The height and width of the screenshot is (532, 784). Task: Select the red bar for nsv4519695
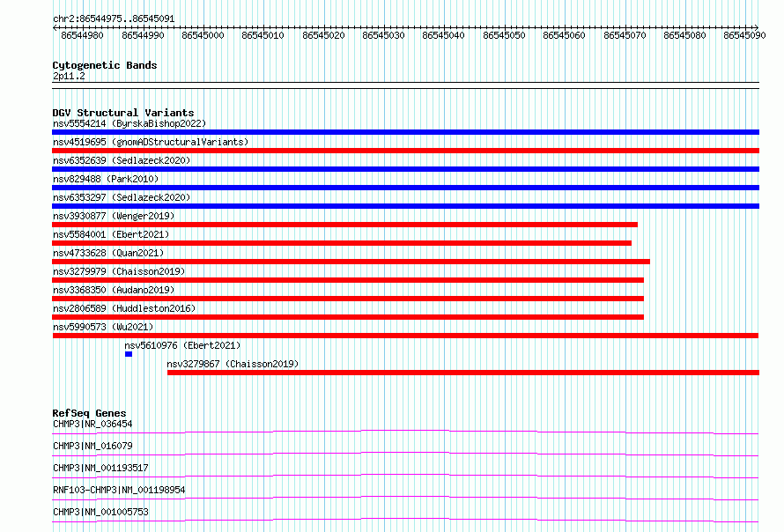click(405, 151)
